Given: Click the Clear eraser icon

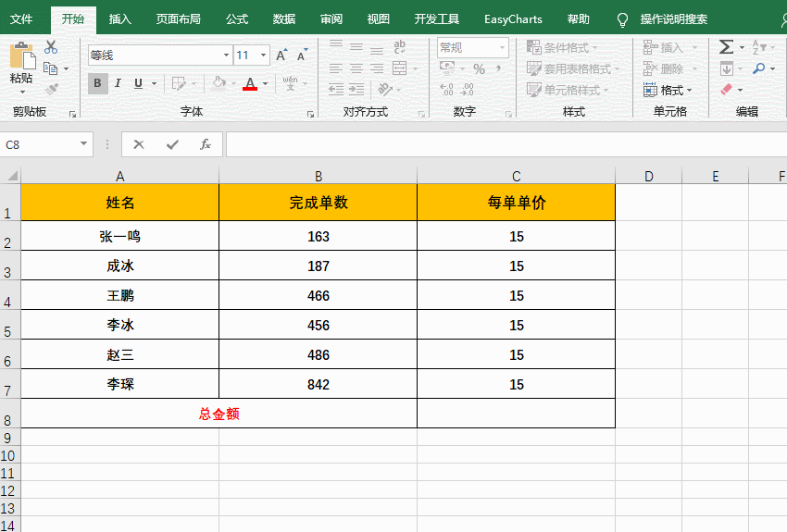Looking at the screenshot, I should 726,90.
